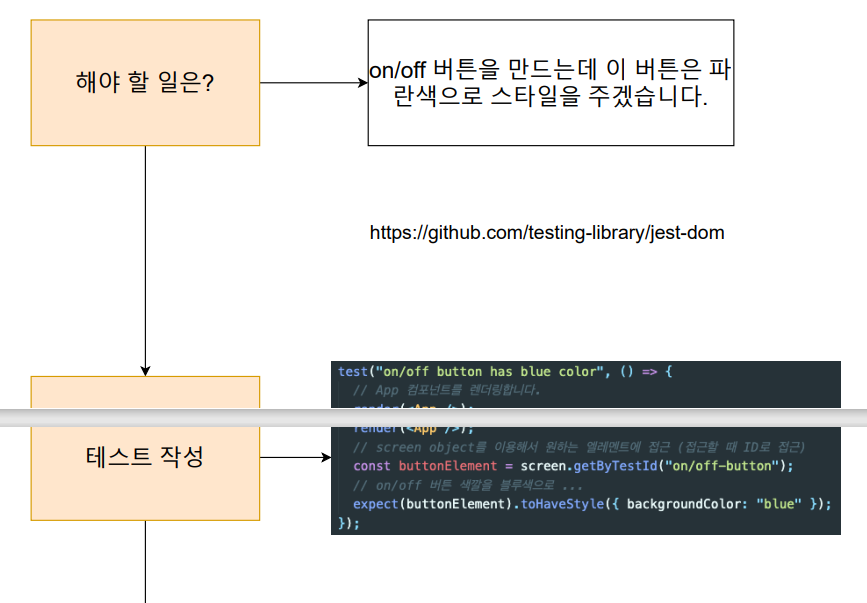867x603 pixels.
Task: Click the 'toHaveStyle' line in the code
Action: 592,504
